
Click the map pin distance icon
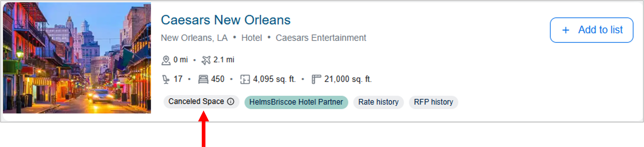tap(166, 60)
